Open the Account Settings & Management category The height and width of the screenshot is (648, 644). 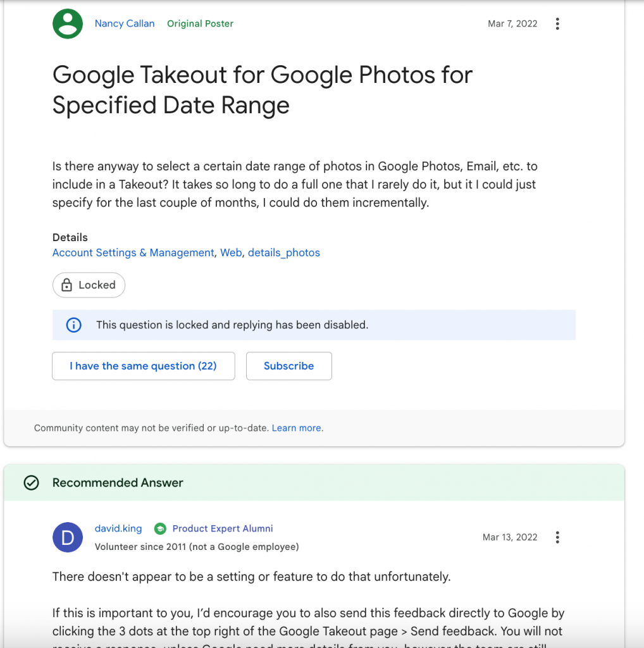point(133,252)
